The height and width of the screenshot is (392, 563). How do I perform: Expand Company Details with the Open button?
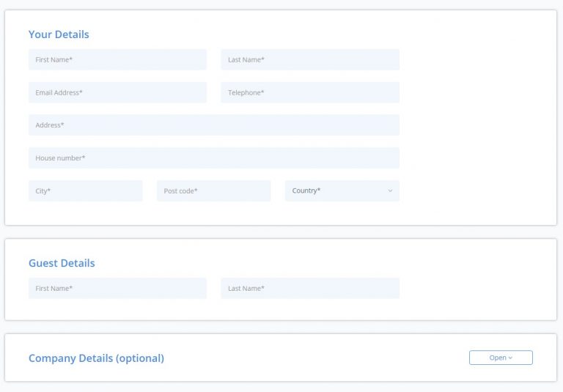(x=501, y=358)
